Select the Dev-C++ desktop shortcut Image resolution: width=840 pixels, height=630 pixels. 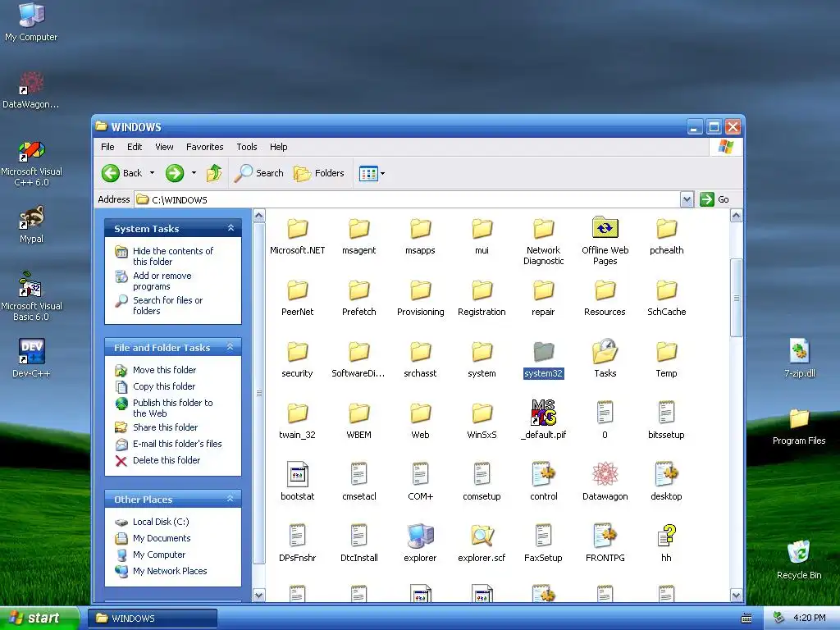[31, 351]
